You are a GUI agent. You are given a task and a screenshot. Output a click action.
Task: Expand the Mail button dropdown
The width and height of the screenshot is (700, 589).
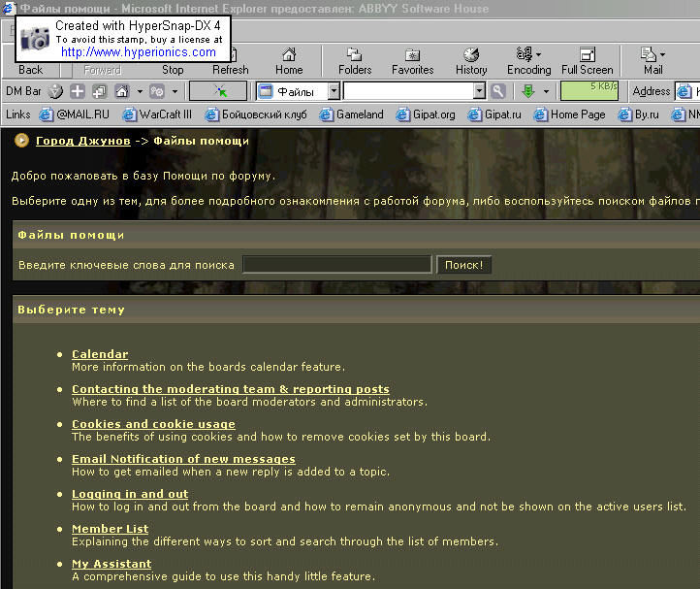(663, 54)
